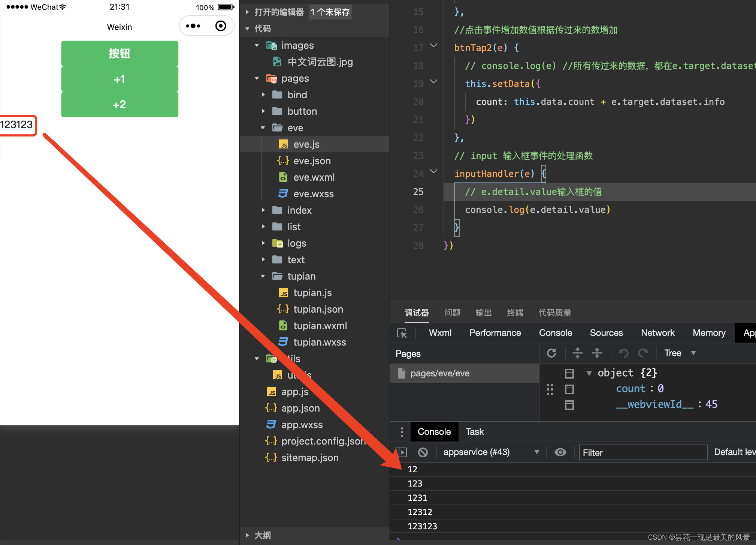Tap the +2 button

tap(120, 105)
